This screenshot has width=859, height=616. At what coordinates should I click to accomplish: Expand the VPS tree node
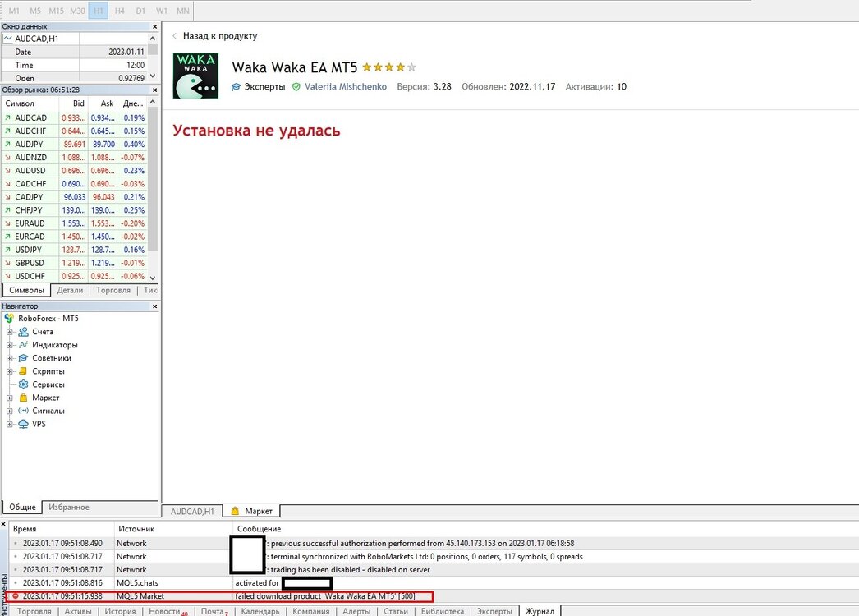(9, 424)
